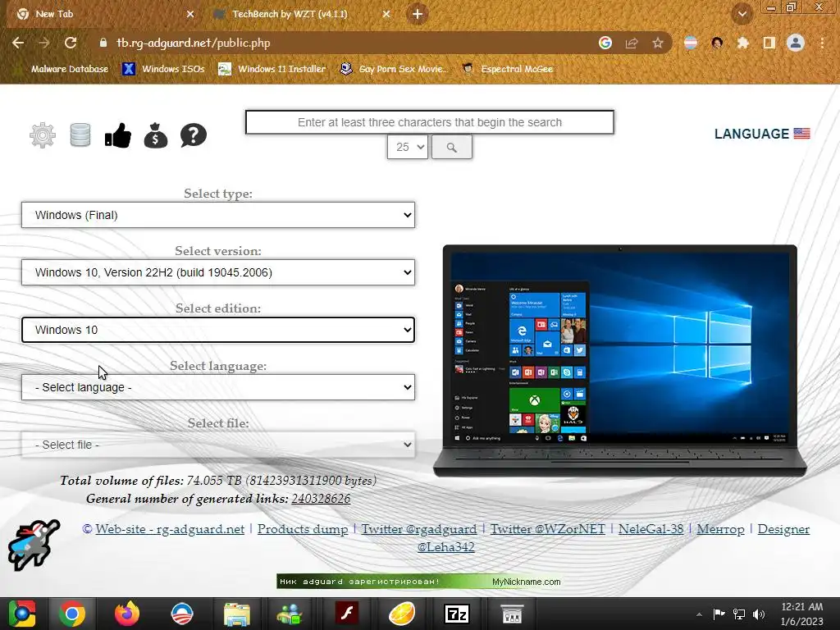840x630 pixels.
Task: Open the Select type dropdown
Action: click(x=218, y=215)
